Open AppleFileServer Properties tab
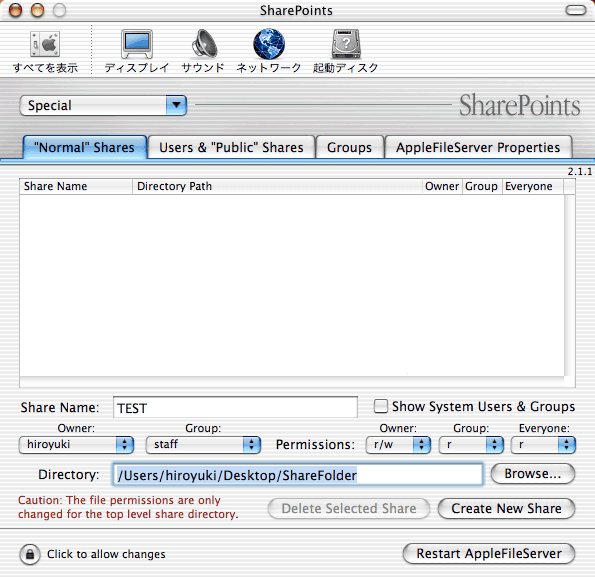The height and width of the screenshot is (577, 595). click(478, 147)
